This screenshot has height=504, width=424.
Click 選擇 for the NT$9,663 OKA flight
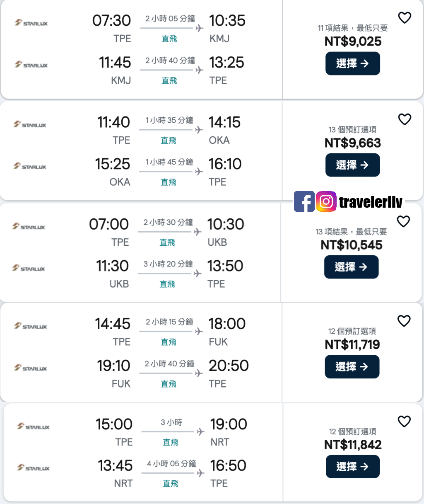(x=352, y=165)
